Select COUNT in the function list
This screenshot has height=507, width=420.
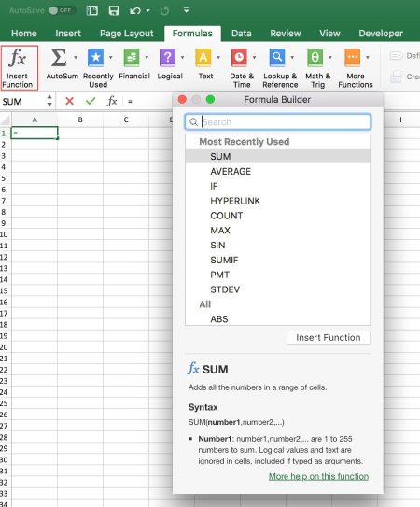pos(278,216)
